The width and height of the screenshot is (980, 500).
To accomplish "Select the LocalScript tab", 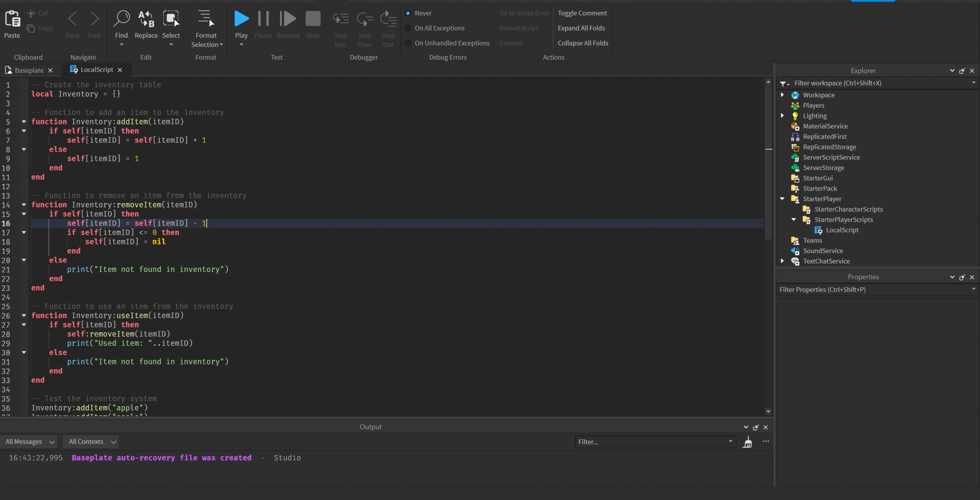I will point(94,69).
